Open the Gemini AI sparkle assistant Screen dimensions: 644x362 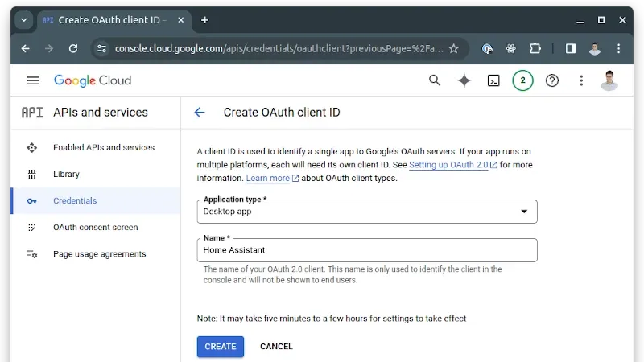(464, 80)
